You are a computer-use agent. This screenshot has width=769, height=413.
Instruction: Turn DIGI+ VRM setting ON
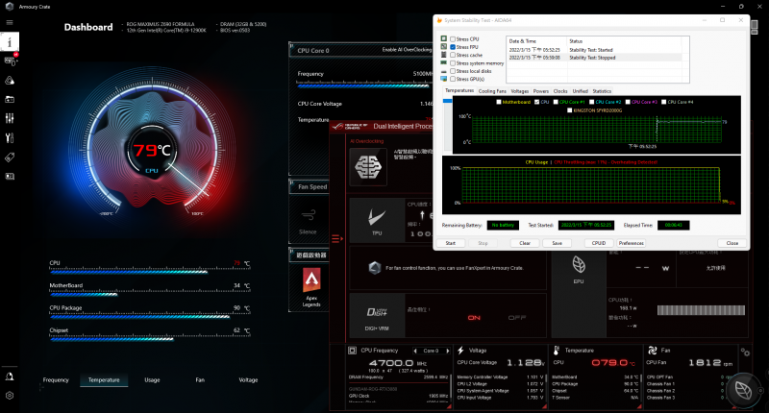(474, 317)
